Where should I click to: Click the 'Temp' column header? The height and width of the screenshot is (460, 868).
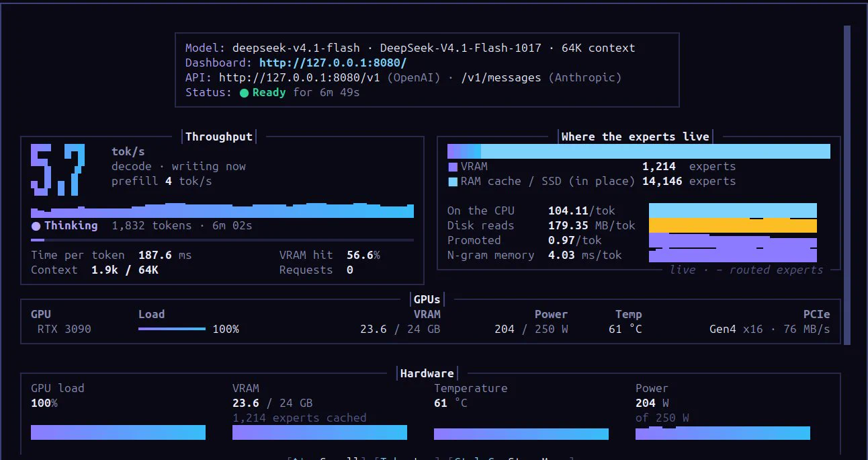pyautogui.click(x=629, y=314)
